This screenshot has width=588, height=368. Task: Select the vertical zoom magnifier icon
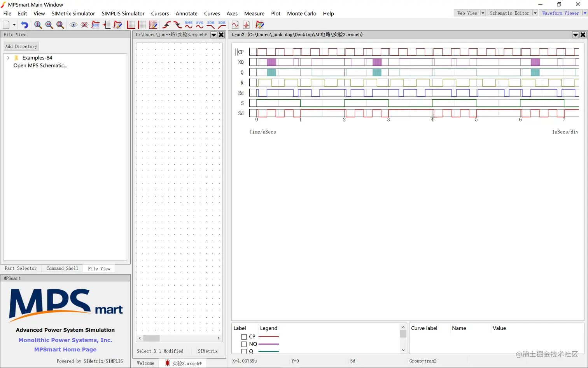tap(38, 25)
